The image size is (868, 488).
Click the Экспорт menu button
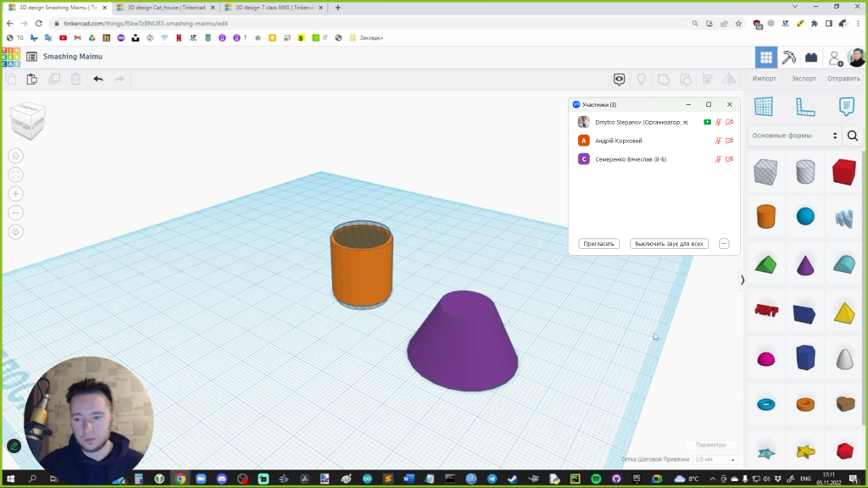pos(804,79)
